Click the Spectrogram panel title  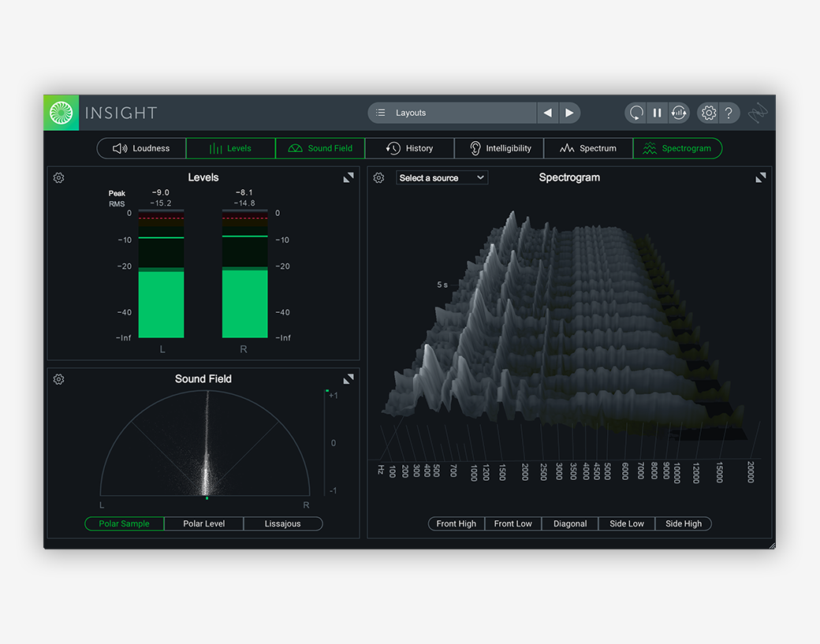tap(569, 177)
